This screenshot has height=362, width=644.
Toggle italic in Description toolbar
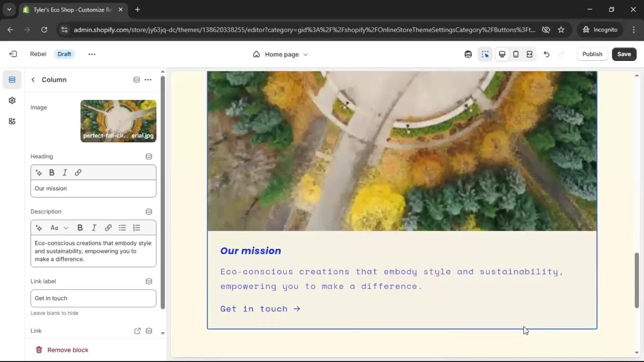94,228
